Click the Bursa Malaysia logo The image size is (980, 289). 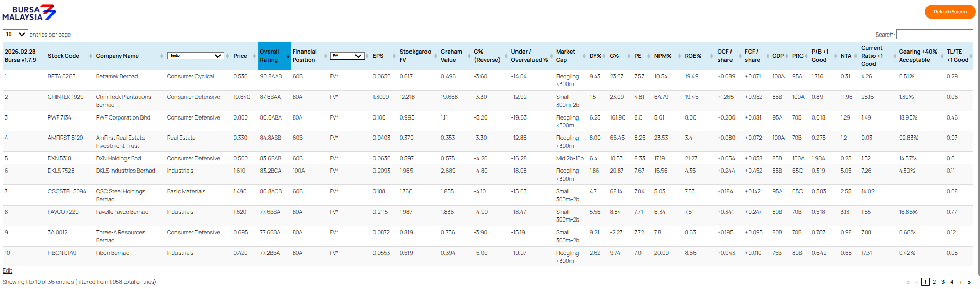(29, 12)
